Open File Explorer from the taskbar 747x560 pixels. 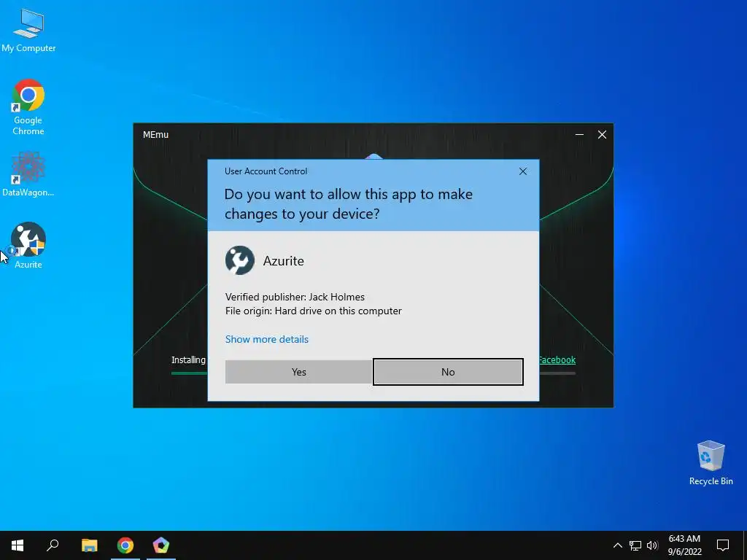[x=89, y=545]
